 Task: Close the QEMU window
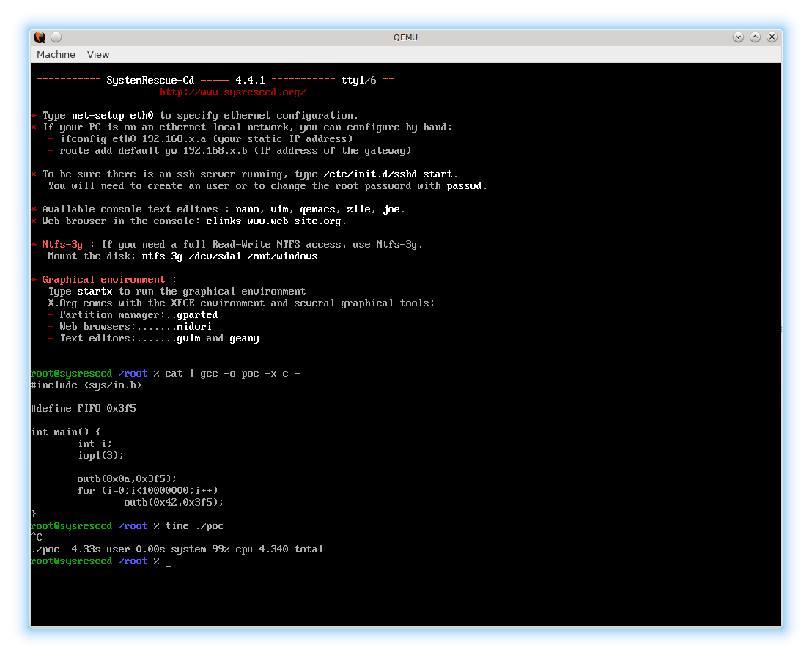pyautogui.click(x=772, y=37)
